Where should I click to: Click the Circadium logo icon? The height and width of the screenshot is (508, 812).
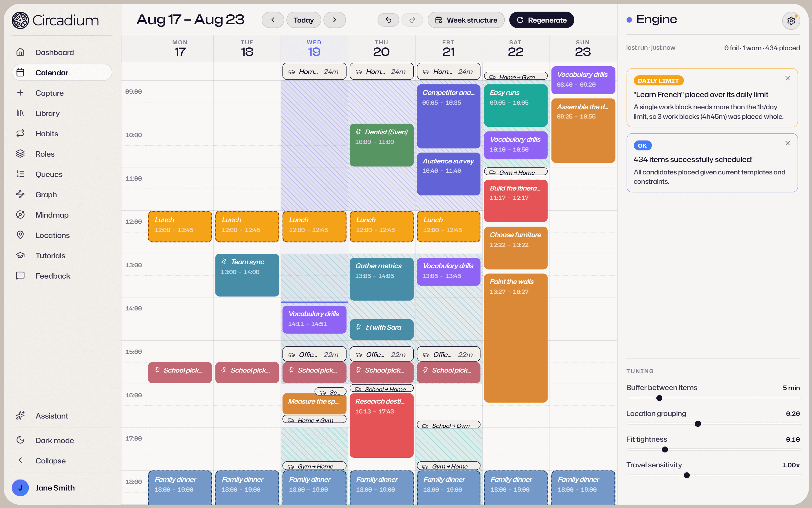[x=20, y=20]
